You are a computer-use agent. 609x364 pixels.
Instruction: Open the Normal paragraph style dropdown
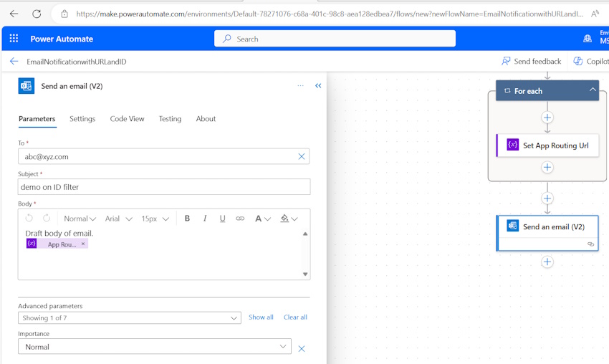[x=80, y=219]
